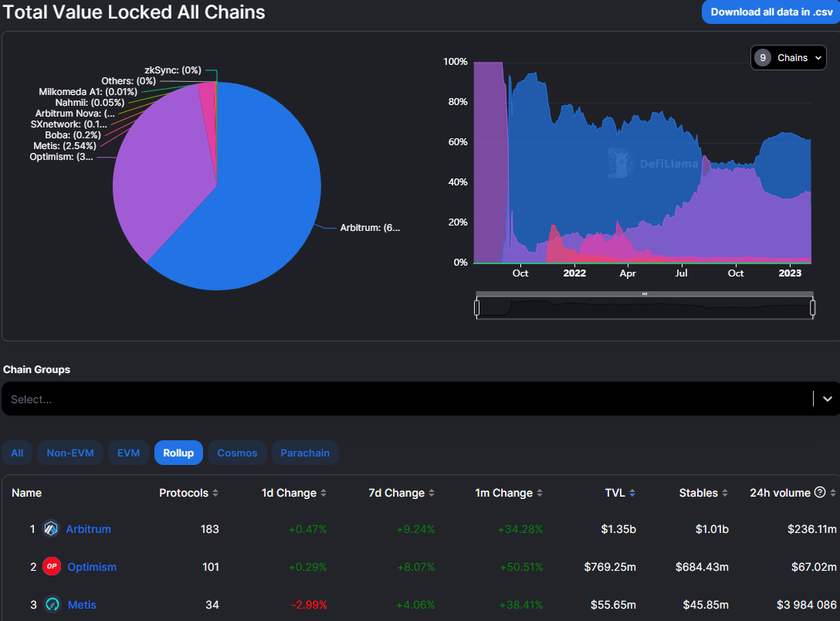840x621 pixels.
Task: Click sort arrows beside 1m Change
Action: 540,493
